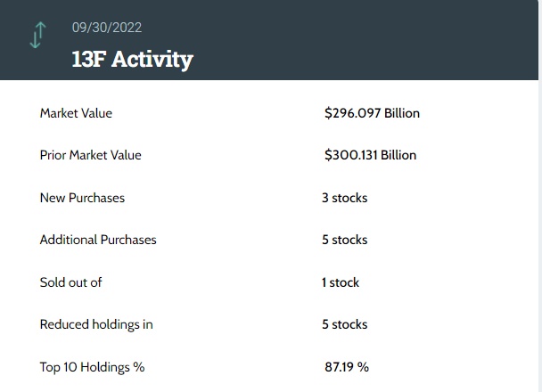542x392 pixels.
Task: Click the 3 stocks value
Action: 344,198
